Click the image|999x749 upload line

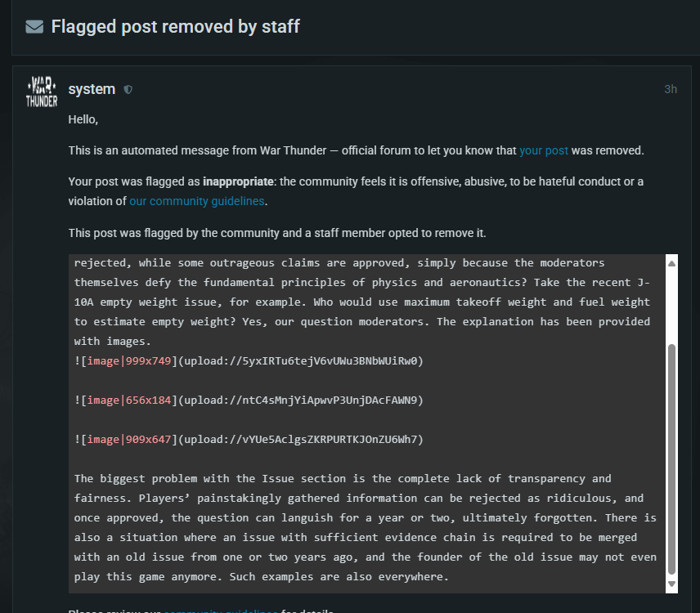[249, 360]
